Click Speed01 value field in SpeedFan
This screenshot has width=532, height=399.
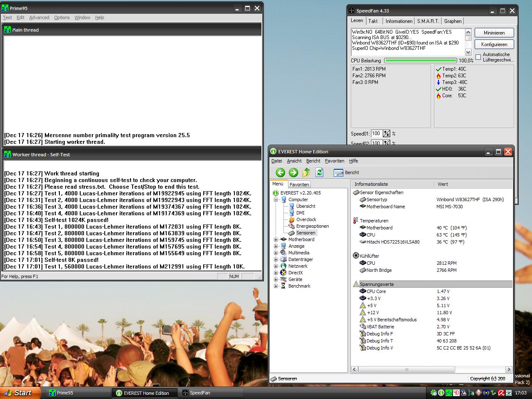376,133
